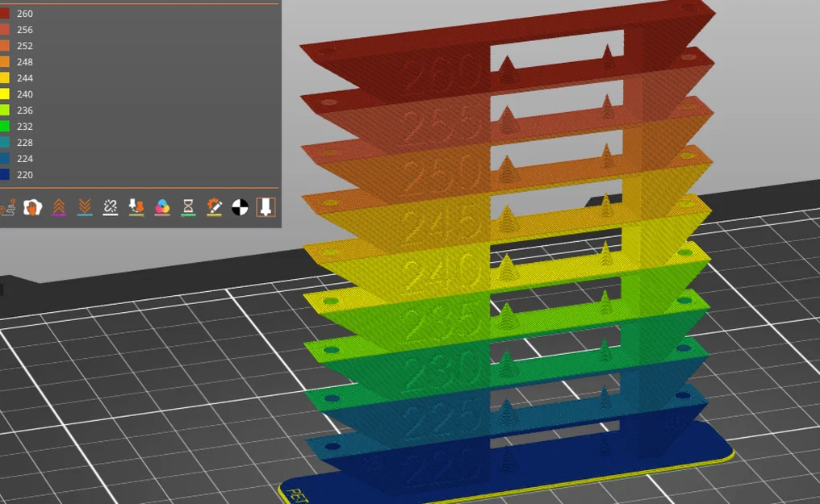Click the 224 blue legend swatch
The image size is (820, 504).
(4, 159)
